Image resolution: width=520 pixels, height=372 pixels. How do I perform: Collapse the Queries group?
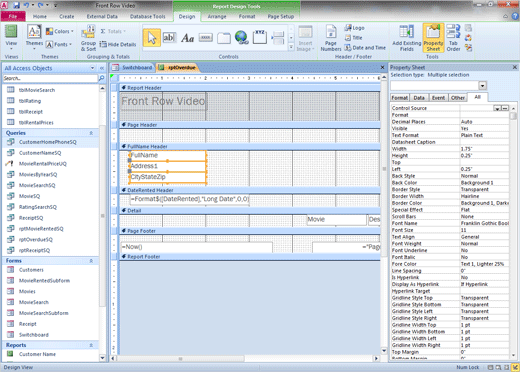91,133
